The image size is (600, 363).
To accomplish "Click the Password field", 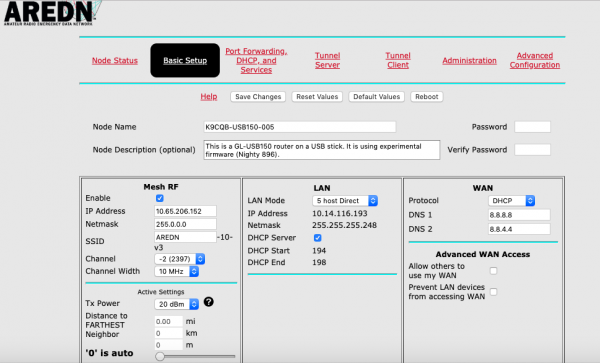I will [x=532, y=127].
